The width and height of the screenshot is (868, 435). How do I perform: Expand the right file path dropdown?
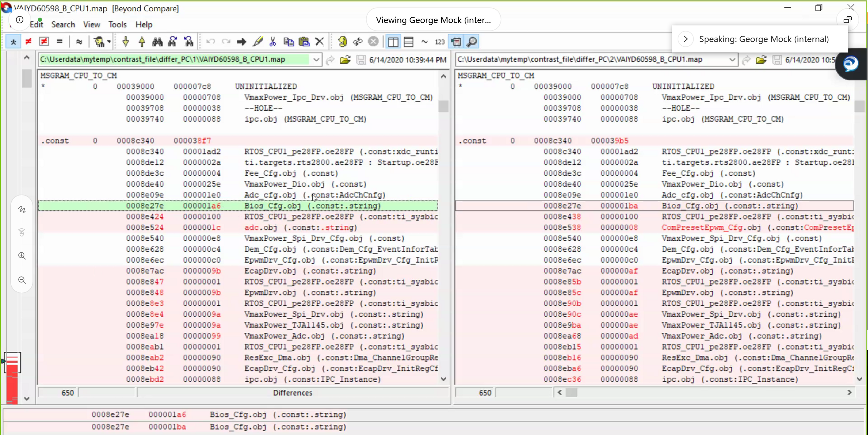point(732,60)
